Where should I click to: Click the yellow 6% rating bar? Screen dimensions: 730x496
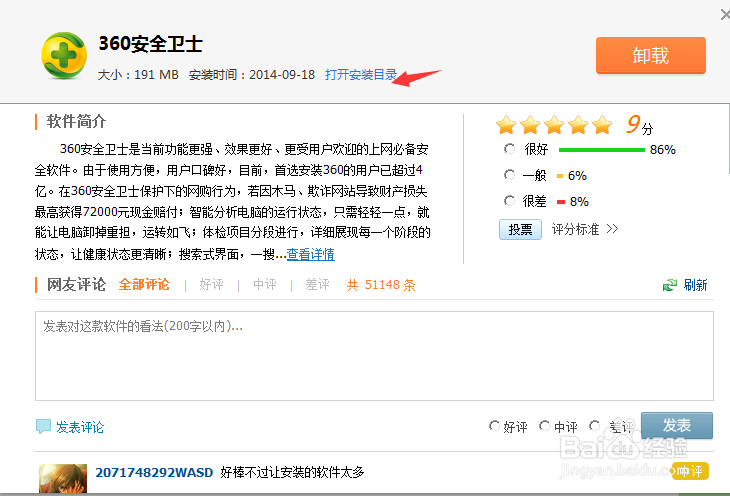[560, 176]
